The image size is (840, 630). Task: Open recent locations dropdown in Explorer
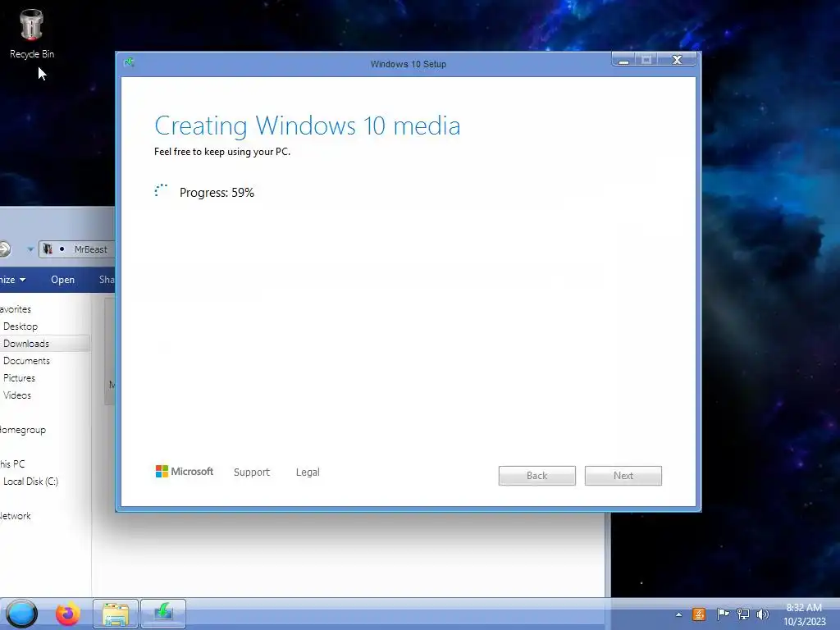(30, 249)
